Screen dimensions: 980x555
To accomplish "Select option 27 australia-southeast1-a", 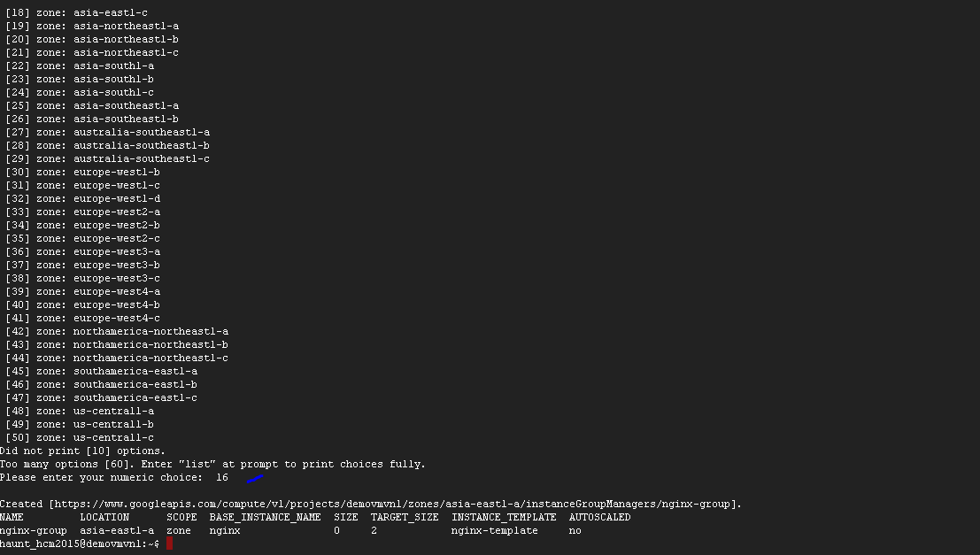I will coord(108,132).
